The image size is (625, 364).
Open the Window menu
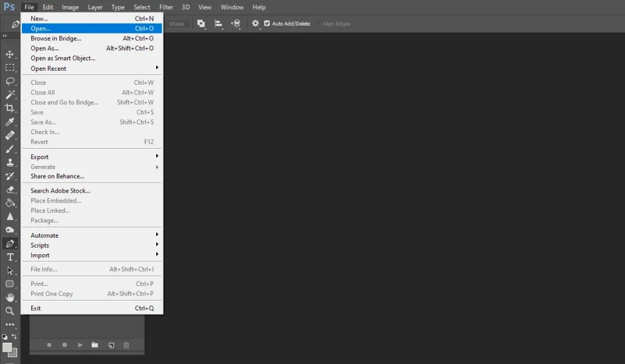point(232,7)
